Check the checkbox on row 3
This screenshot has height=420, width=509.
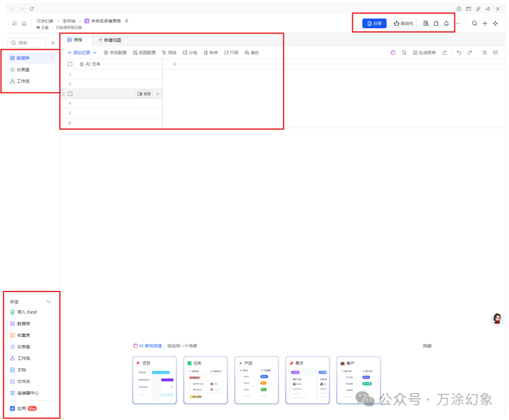pos(70,93)
